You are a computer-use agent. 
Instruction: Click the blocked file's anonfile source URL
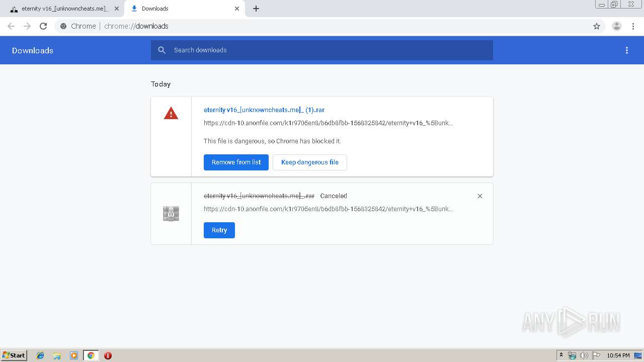click(328, 123)
